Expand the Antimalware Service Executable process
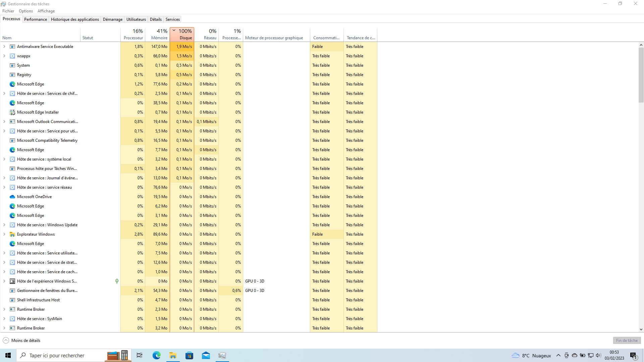The width and height of the screenshot is (644, 362). pyautogui.click(x=4, y=47)
